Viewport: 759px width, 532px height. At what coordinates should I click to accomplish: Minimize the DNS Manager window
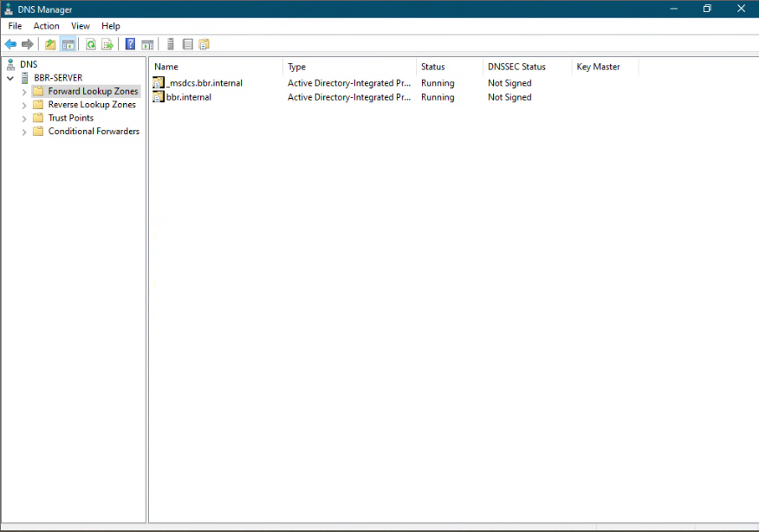point(674,9)
